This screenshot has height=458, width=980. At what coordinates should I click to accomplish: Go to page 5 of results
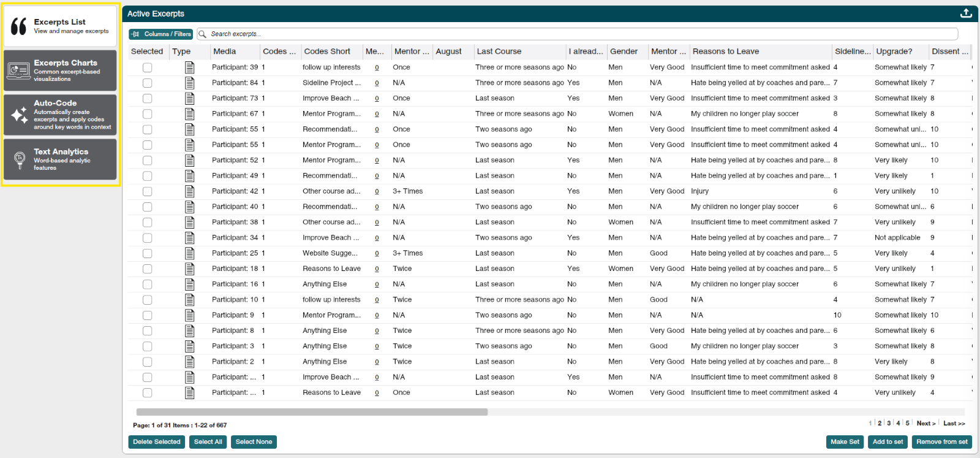point(908,424)
